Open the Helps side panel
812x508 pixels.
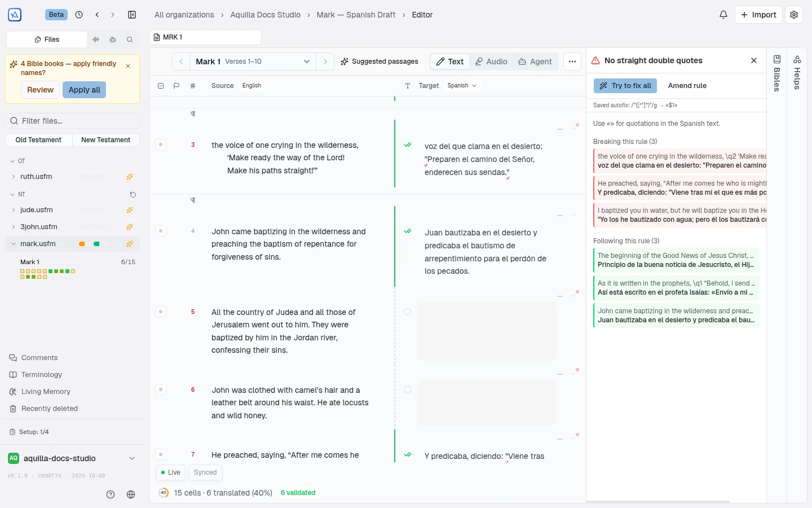pos(797,72)
